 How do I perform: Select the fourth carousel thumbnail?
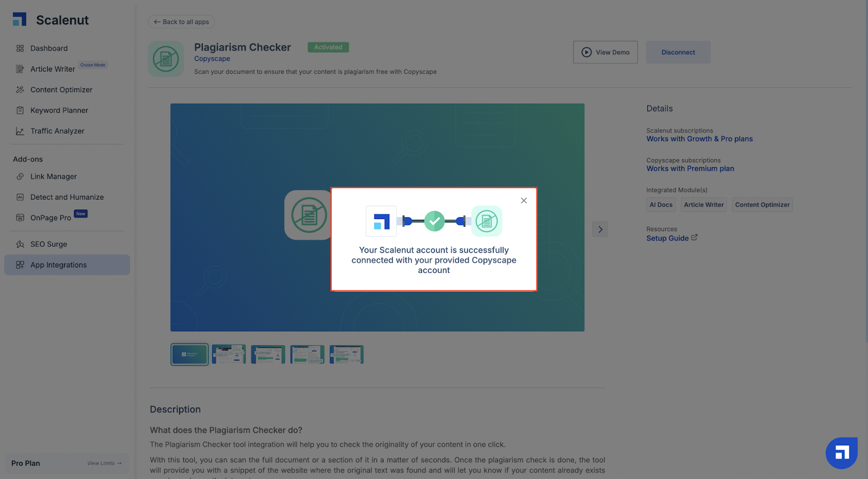pos(307,354)
